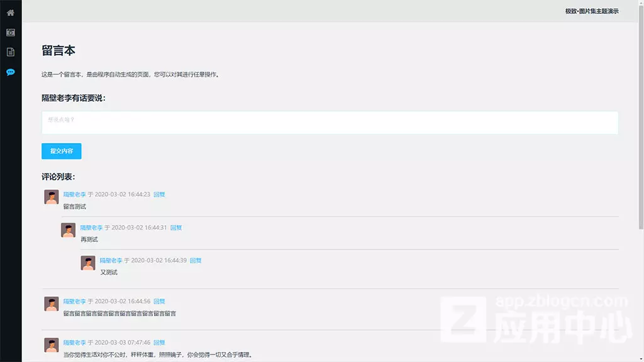Reply to the 16:44:56 repeated '留言' comment

click(159, 302)
